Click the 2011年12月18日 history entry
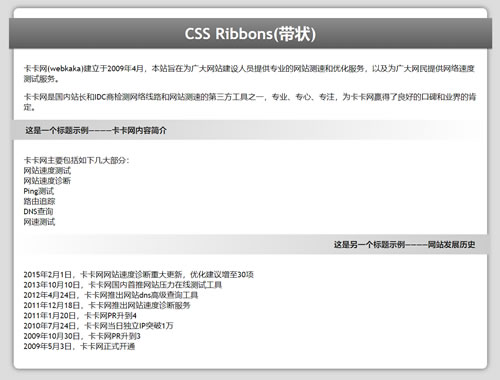 (x=107, y=305)
